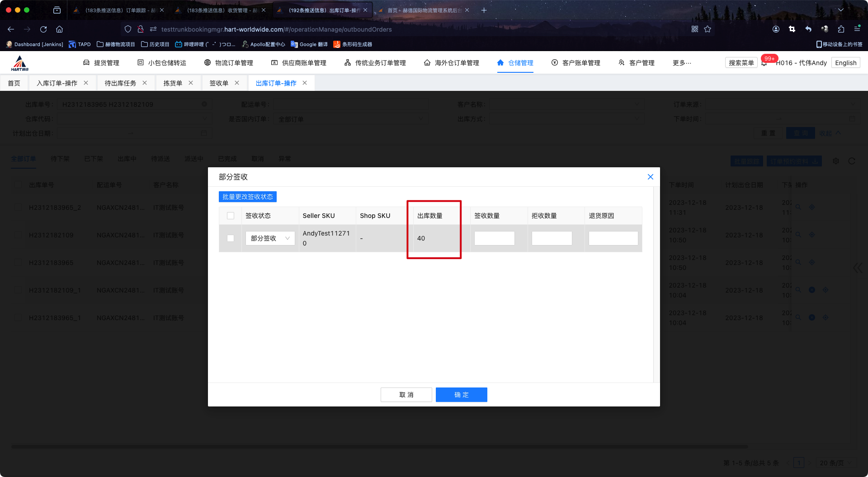
Task: Click the 确定 confirm button
Action: point(461,395)
